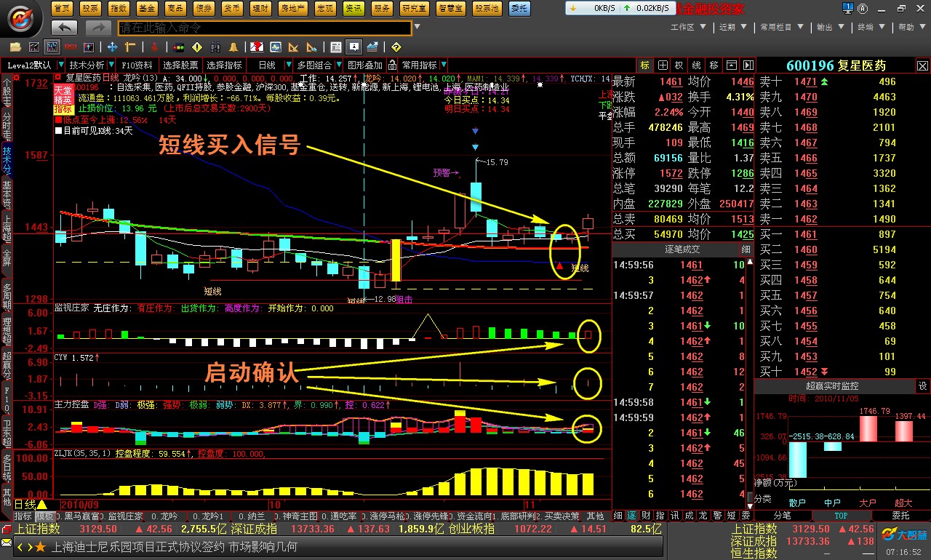Click the 细 tab under trade list
The height and width of the screenshot is (560, 931).
pyautogui.click(x=618, y=515)
